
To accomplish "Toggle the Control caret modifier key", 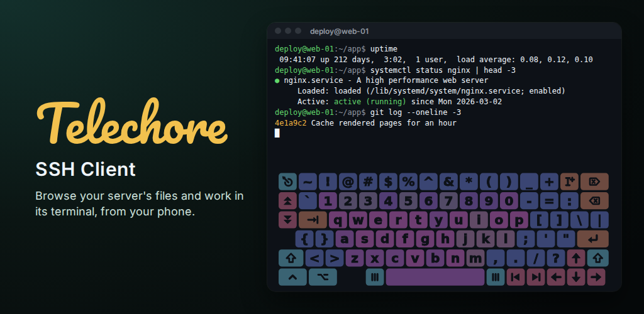I will point(292,277).
